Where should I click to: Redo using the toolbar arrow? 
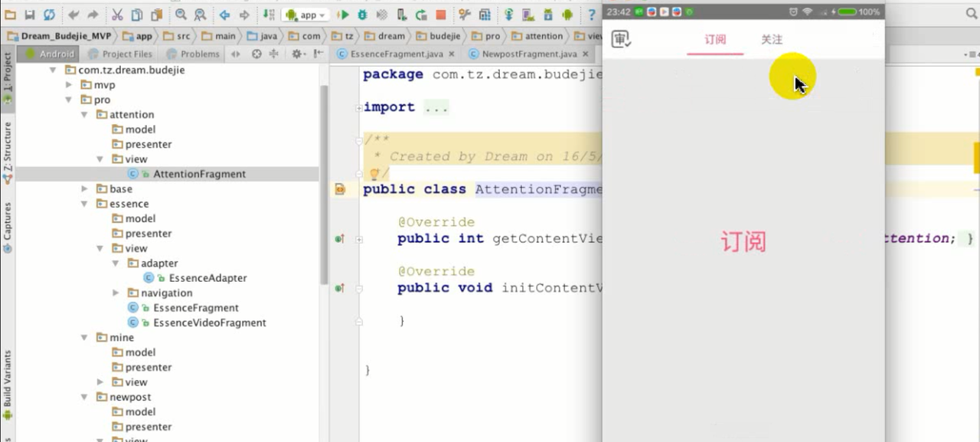(x=93, y=15)
